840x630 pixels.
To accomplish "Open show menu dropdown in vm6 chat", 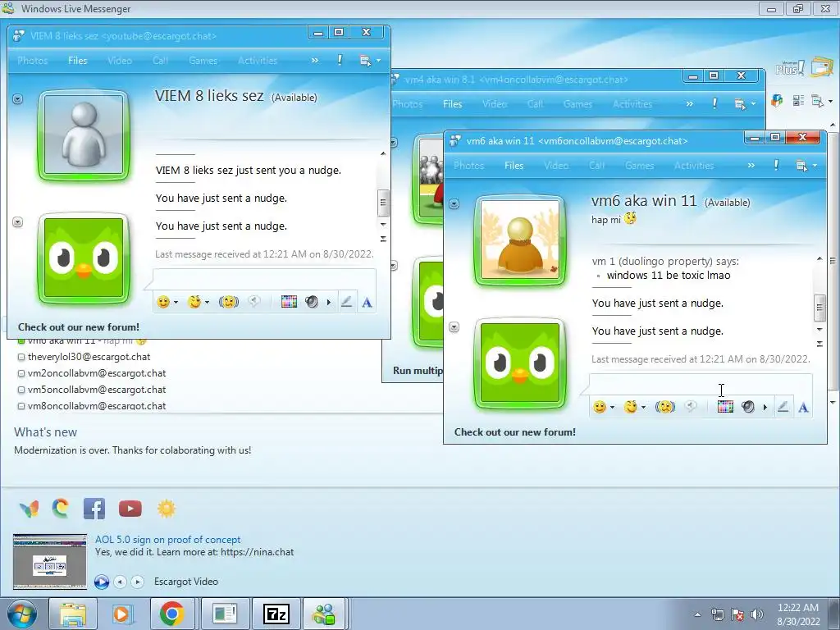I will (x=806, y=166).
